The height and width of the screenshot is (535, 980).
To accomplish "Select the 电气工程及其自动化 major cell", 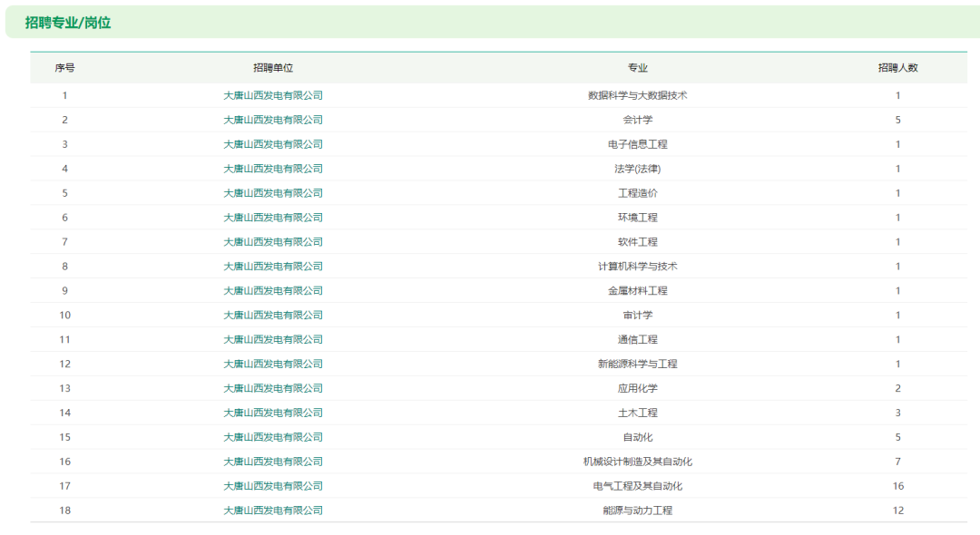I will [638, 486].
